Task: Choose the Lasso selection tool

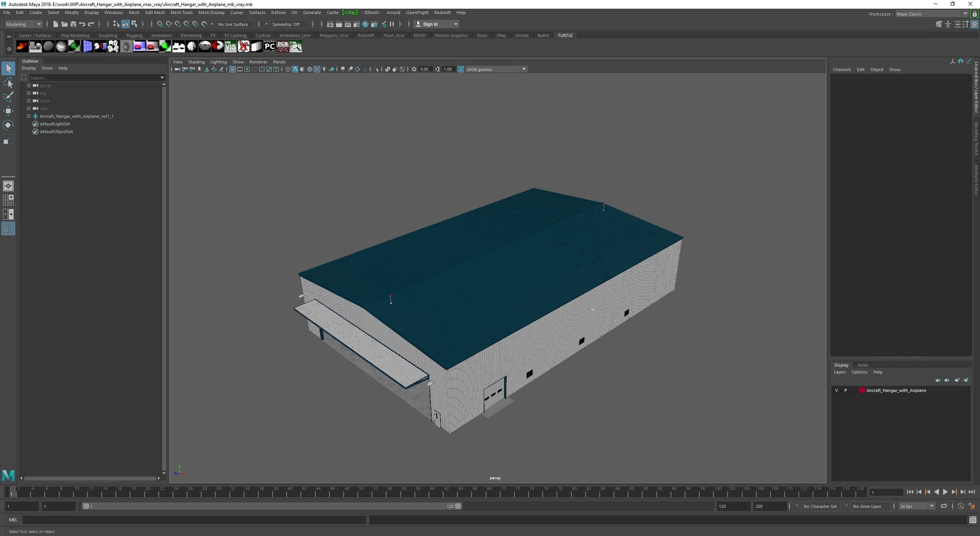Action: (x=8, y=83)
